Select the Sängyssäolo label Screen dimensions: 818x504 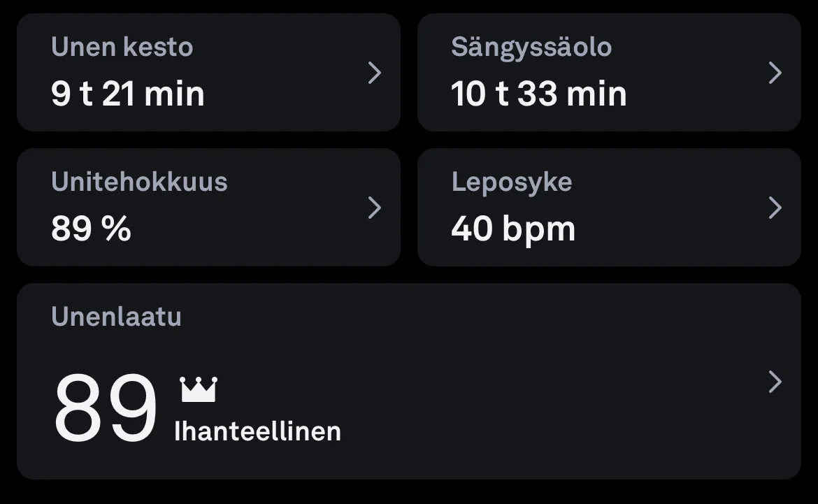[531, 48]
